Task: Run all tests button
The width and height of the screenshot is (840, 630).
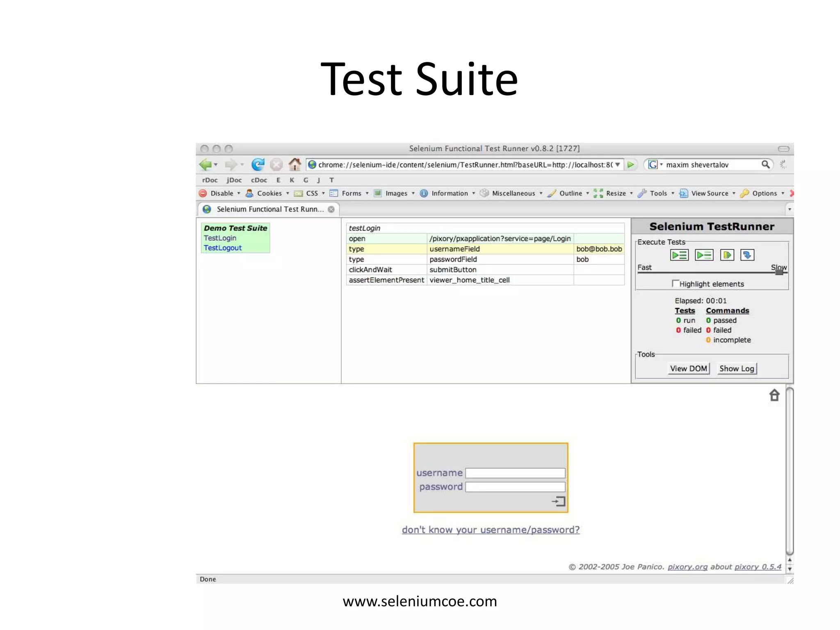Action: pos(679,255)
